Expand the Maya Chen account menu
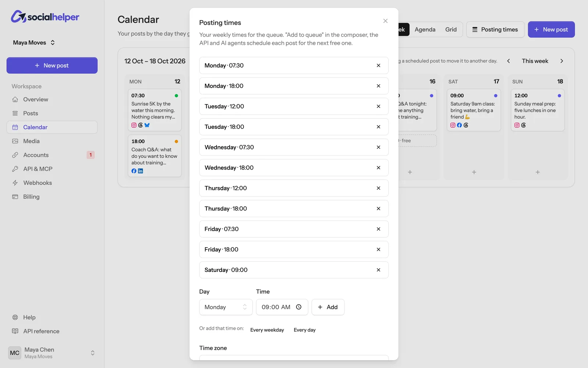The image size is (588, 368). (52, 353)
